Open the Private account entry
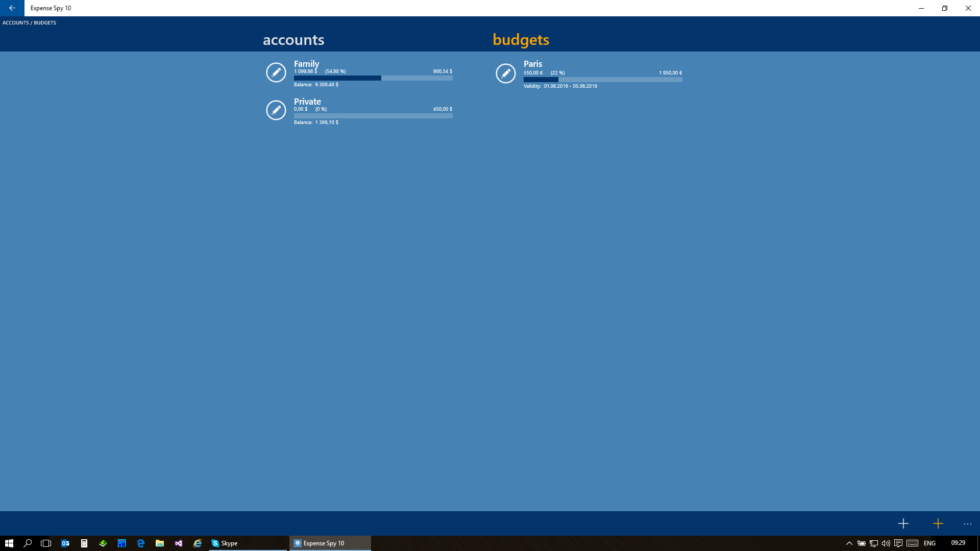This screenshot has width=980, height=551. click(x=307, y=102)
